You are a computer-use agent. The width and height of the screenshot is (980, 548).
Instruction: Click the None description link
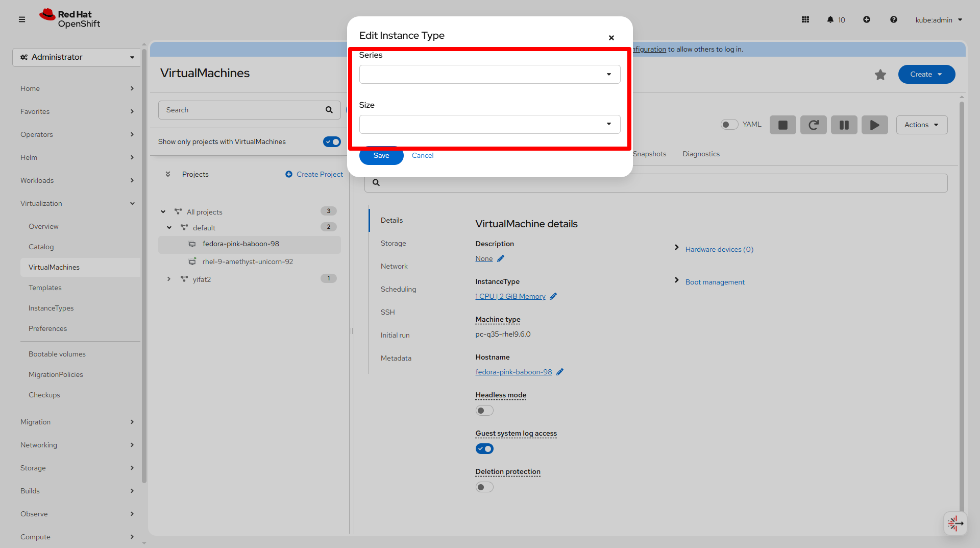click(484, 258)
